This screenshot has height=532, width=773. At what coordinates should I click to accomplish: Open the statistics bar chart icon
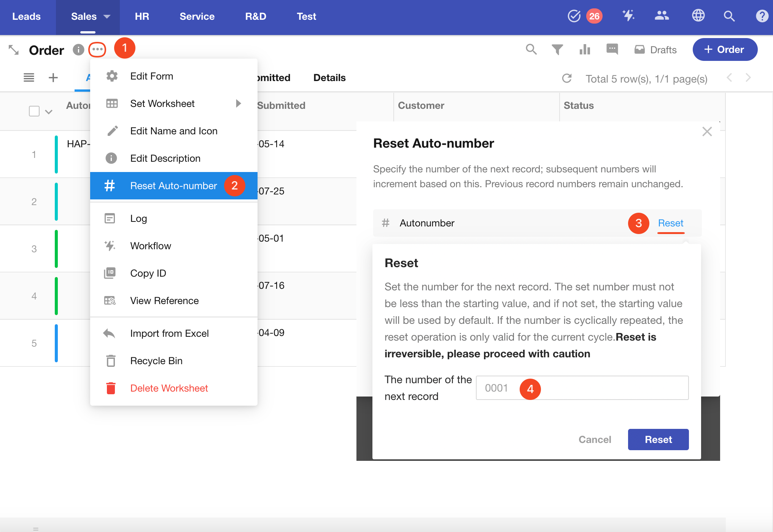[x=585, y=49]
